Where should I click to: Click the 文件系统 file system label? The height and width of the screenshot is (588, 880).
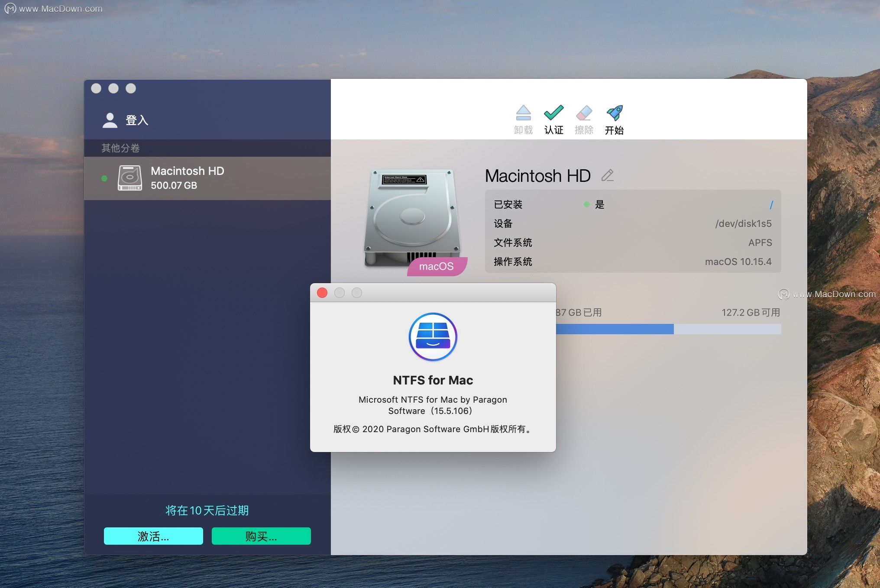tap(513, 242)
